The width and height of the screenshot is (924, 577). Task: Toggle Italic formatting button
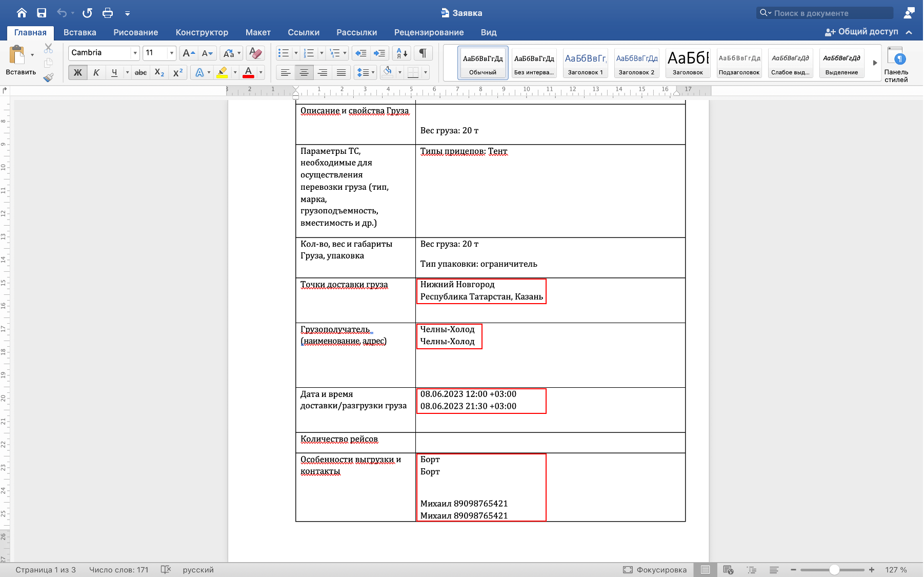[96, 73]
